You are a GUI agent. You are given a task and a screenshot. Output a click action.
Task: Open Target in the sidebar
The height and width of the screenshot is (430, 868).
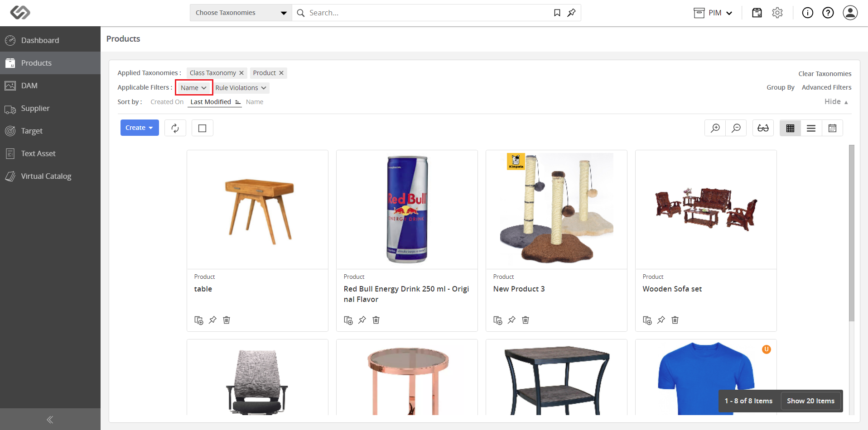(50, 131)
